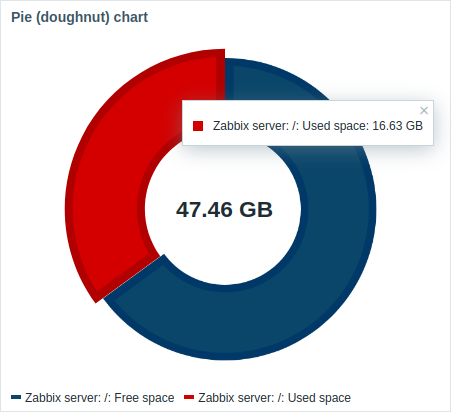Click the Pie (doughnut) chart widget title
Image resolution: width=451 pixels, height=412 pixels.
(79, 17)
